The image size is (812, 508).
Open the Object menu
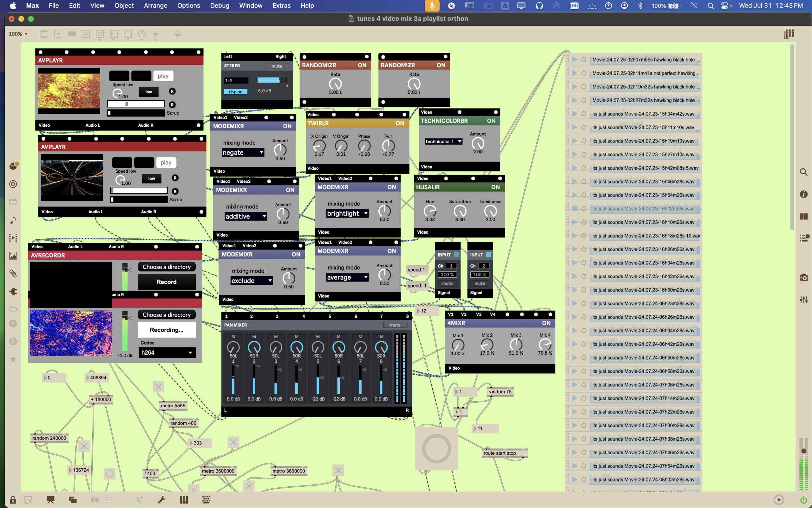coord(124,6)
